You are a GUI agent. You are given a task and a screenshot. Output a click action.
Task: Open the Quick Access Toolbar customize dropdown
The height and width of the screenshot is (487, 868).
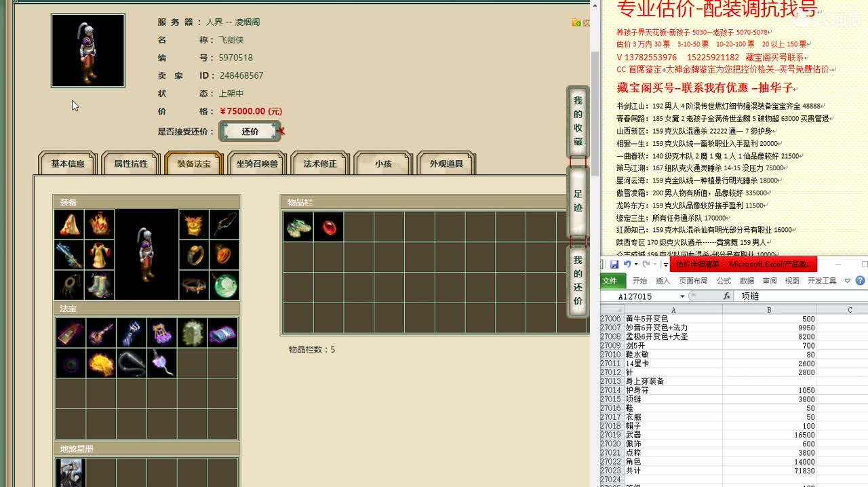[x=665, y=265]
